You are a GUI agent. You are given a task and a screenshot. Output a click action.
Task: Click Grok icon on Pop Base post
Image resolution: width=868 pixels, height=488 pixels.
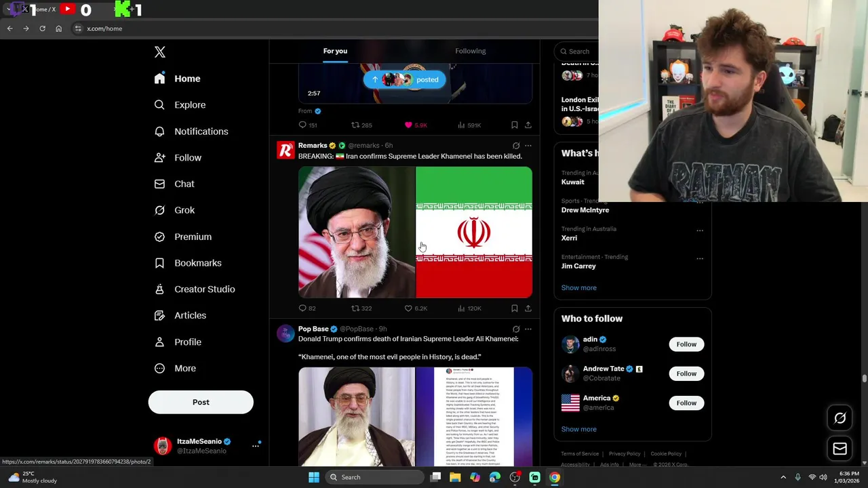click(516, 329)
